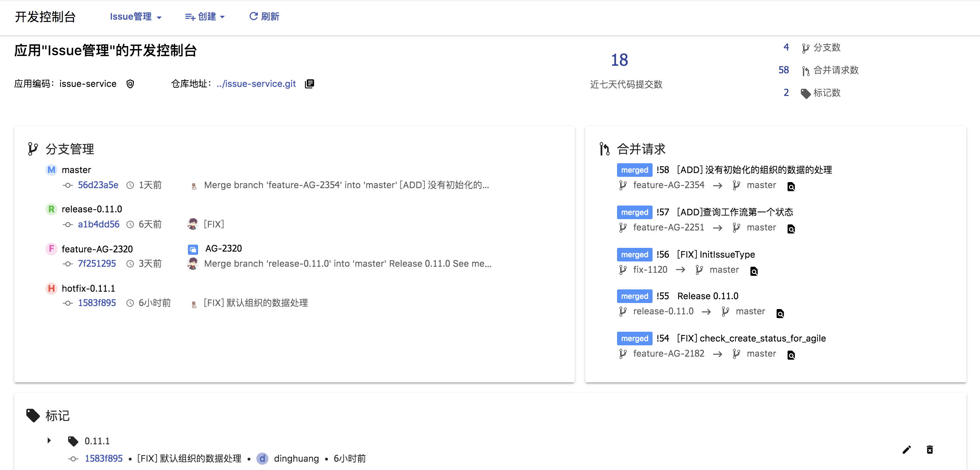Open the ../issue-service.git repository link

[x=256, y=83]
